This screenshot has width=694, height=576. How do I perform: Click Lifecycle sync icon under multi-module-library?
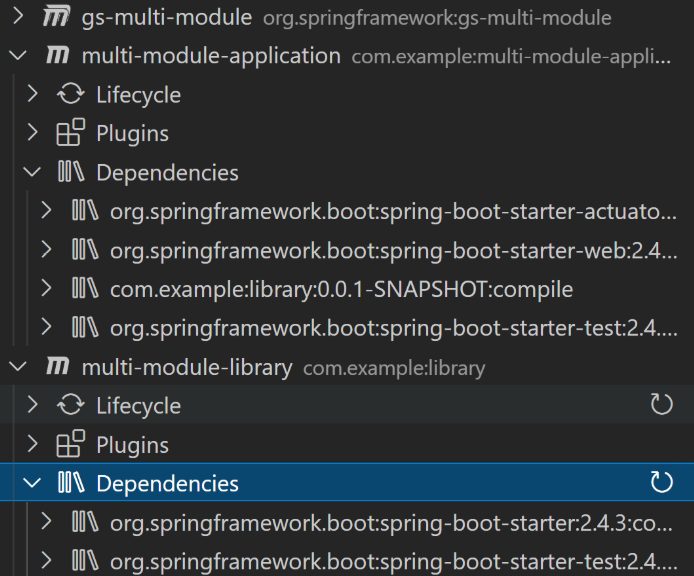(x=70, y=405)
